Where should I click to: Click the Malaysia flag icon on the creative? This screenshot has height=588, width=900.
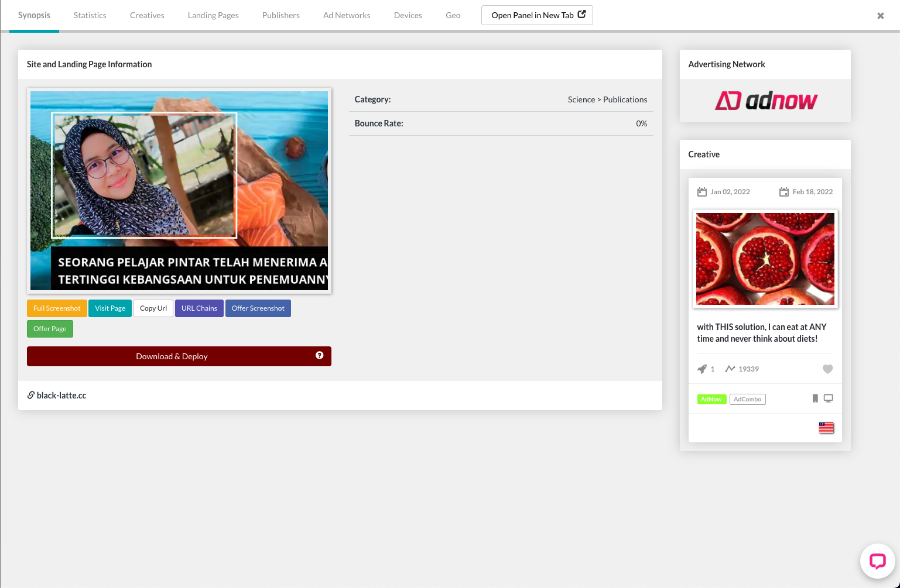click(826, 428)
